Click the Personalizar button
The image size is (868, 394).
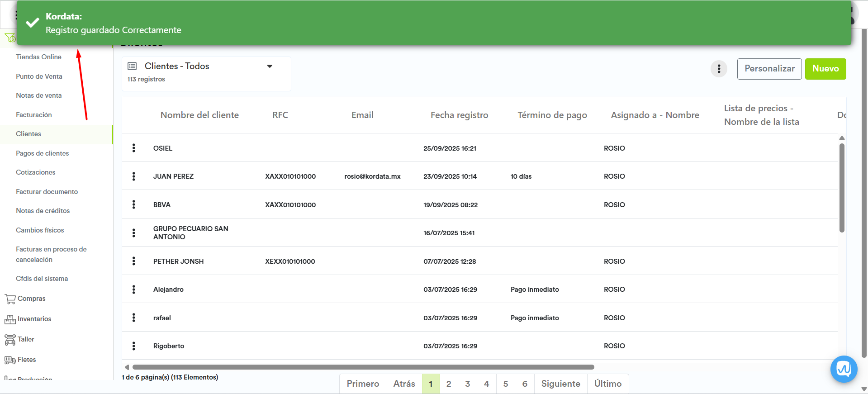pyautogui.click(x=769, y=69)
